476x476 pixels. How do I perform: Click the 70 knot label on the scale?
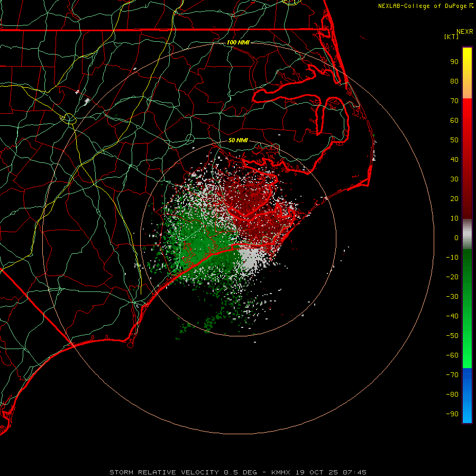[454, 101]
